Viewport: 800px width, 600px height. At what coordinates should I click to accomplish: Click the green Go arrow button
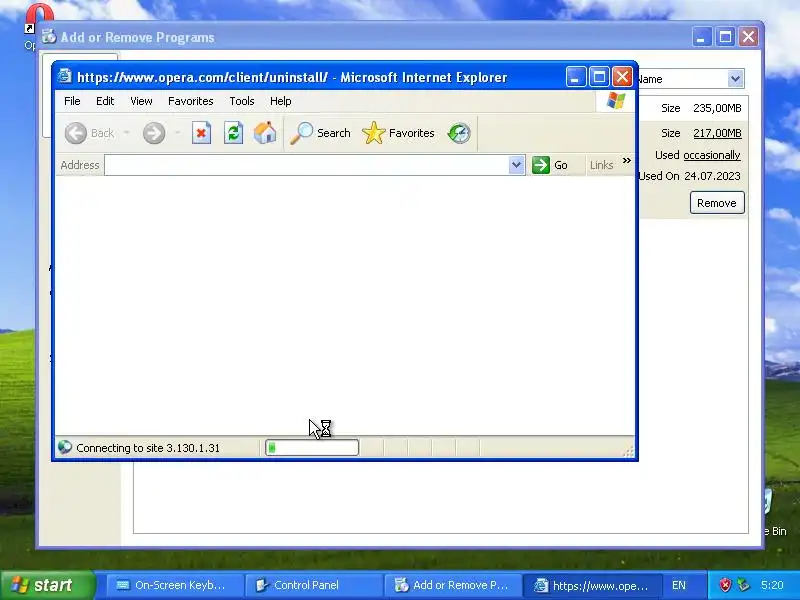pos(541,165)
